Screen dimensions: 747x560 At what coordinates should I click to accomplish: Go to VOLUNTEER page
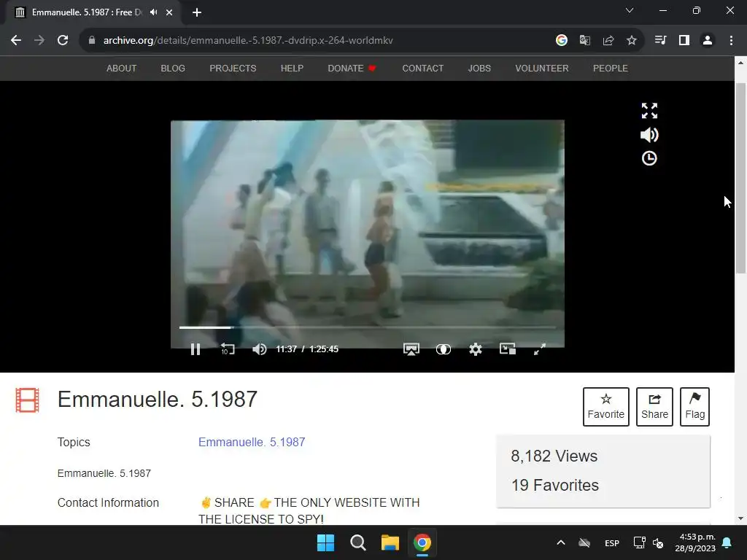[542, 69]
